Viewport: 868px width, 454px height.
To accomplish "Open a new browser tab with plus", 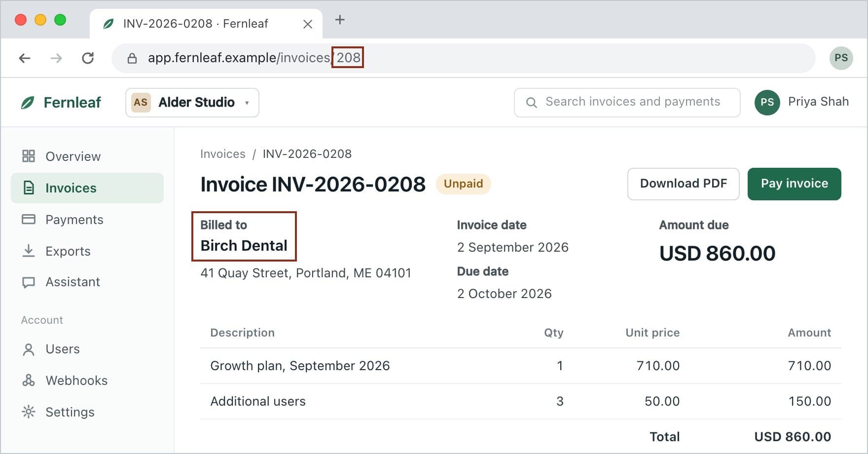I will (340, 20).
